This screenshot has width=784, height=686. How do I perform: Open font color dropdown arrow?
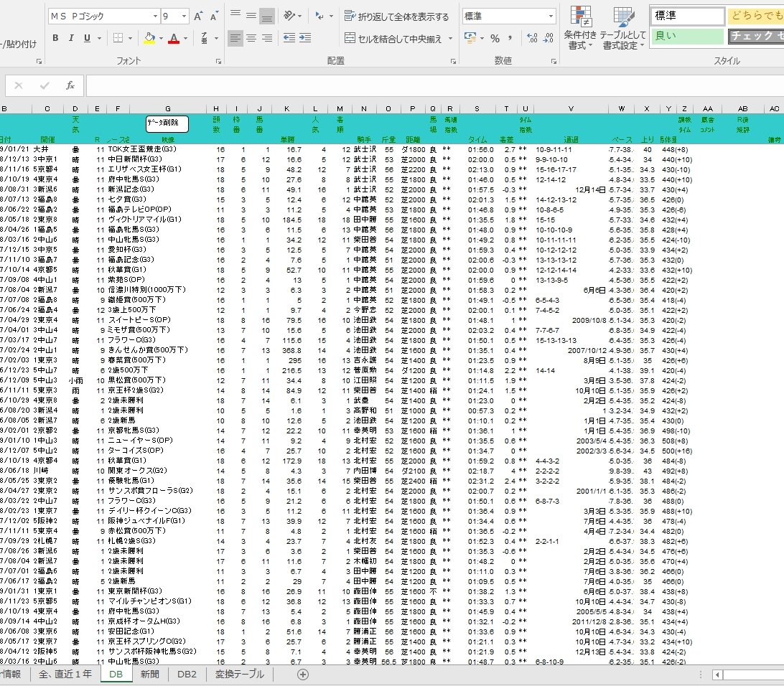[x=185, y=38]
